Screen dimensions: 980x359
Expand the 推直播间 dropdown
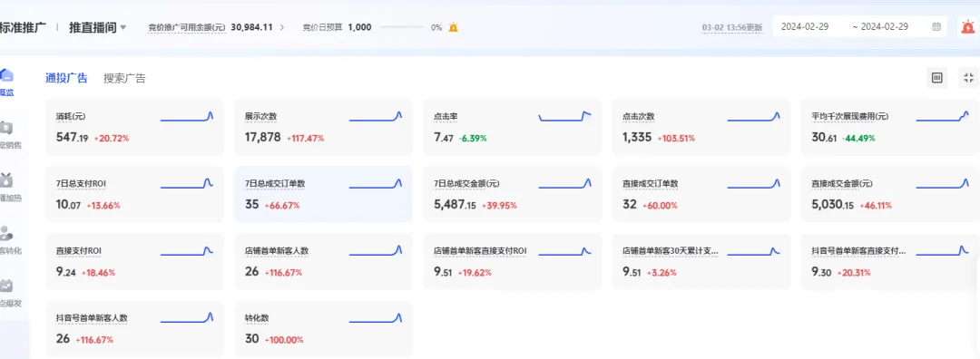pyautogui.click(x=123, y=27)
